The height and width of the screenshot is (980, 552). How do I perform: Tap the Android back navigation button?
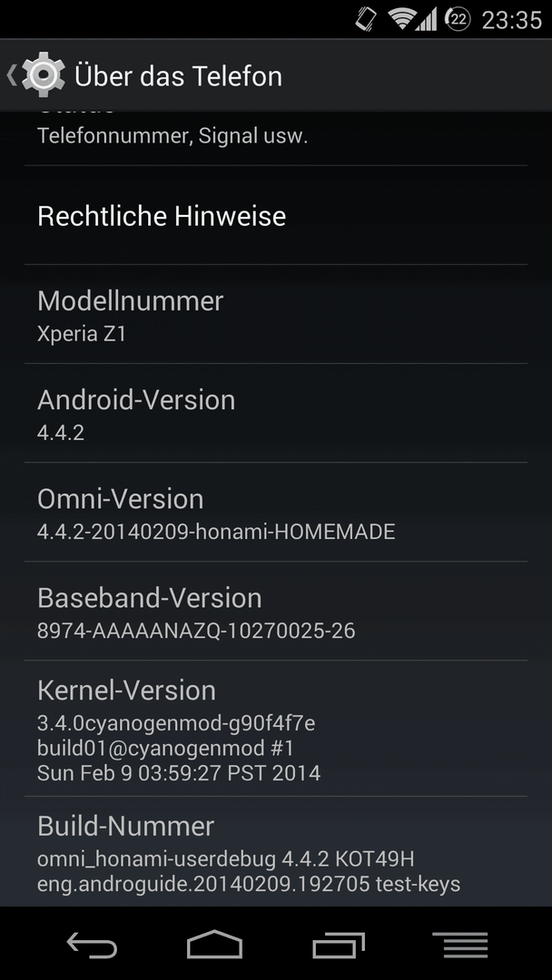tap(92, 944)
